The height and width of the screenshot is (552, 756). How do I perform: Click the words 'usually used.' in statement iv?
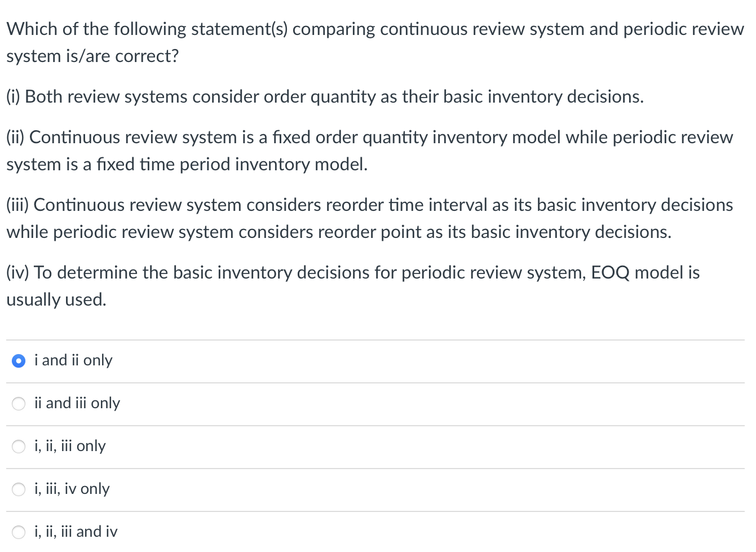(x=56, y=299)
